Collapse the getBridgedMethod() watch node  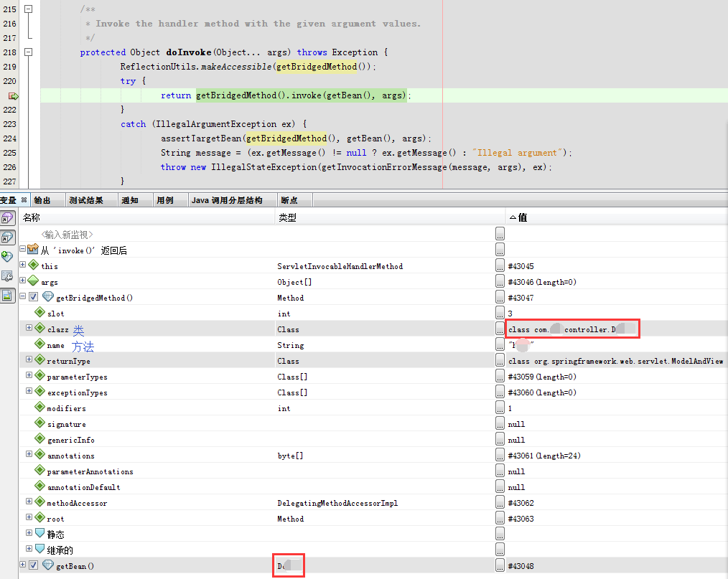tap(22, 296)
